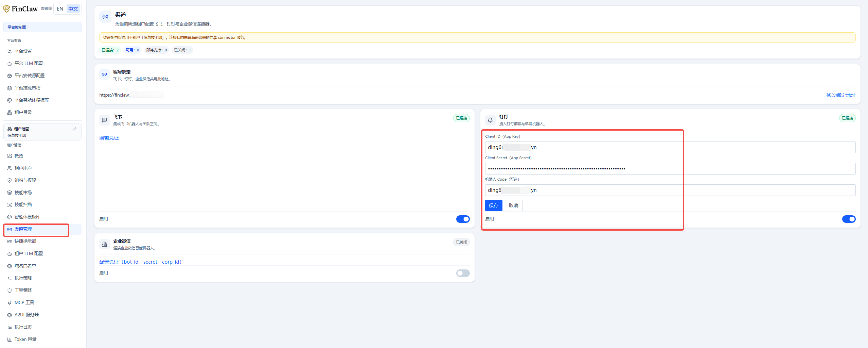
Task: Click the broadcast icon beside 渠道 heading
Action: point(105,17)
